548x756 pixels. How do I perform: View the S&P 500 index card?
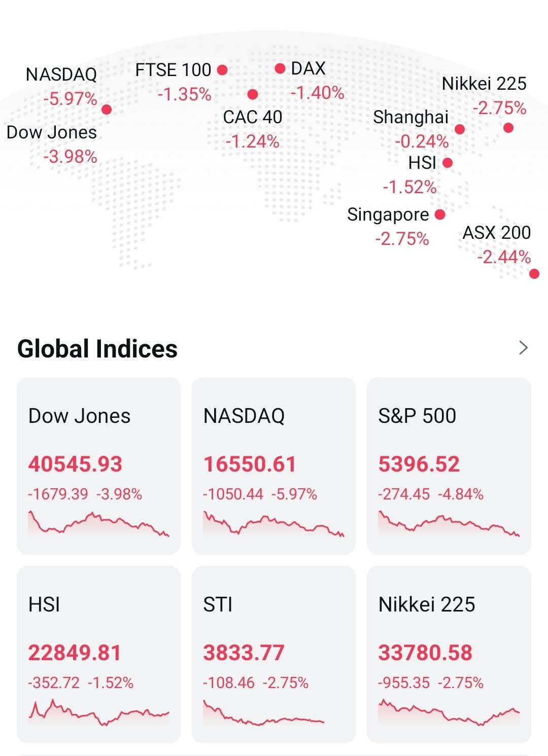[x=449, y=465]
